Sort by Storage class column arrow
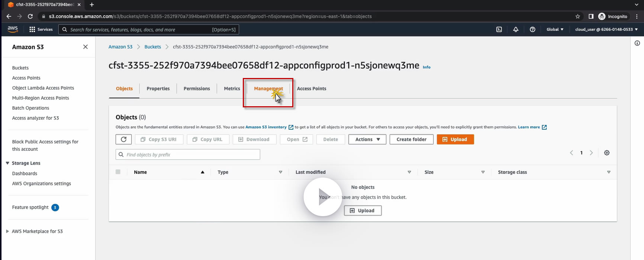This screenshot has height=260, width=644. tap(609, 172)
